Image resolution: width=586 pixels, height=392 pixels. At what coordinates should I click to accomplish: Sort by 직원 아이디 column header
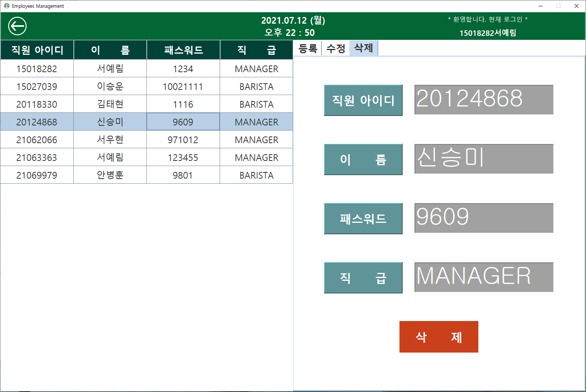[x=37, y=50]
